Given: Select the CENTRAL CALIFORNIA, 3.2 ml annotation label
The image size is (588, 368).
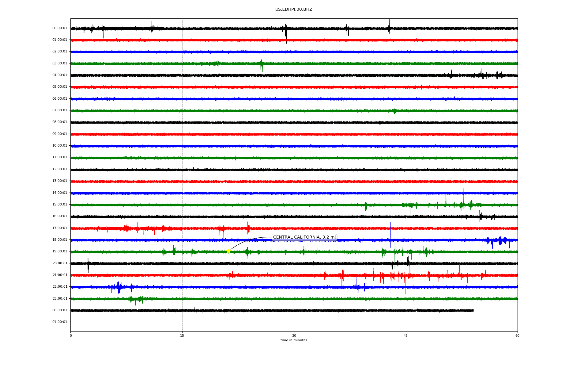Looking at the screenshot, I should click(x=304, y=237).
